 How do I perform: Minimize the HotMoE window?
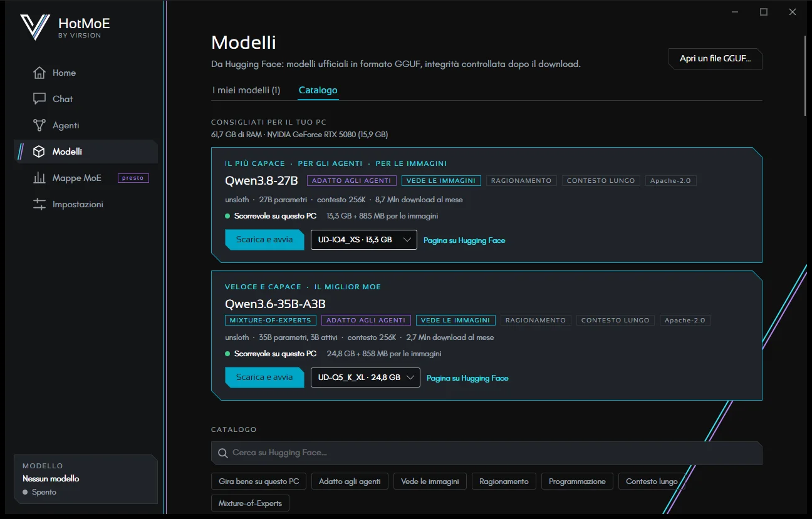pos(735,12)
